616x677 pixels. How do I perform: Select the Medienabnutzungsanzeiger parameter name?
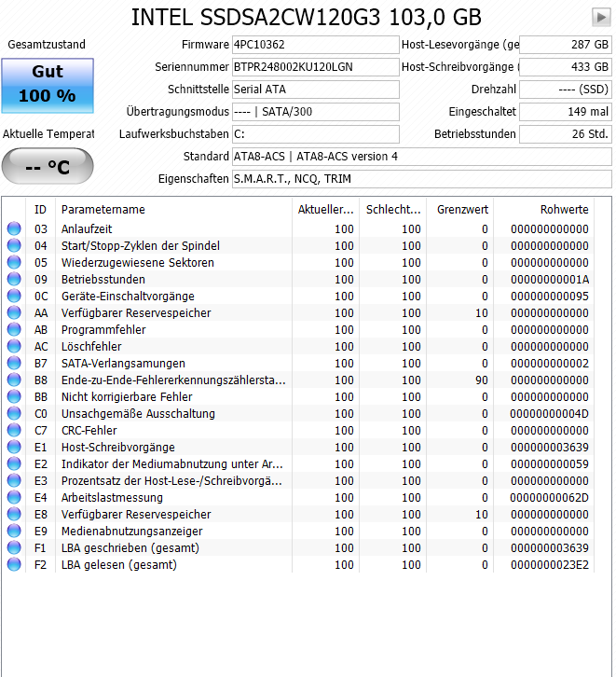click(132, 532)
